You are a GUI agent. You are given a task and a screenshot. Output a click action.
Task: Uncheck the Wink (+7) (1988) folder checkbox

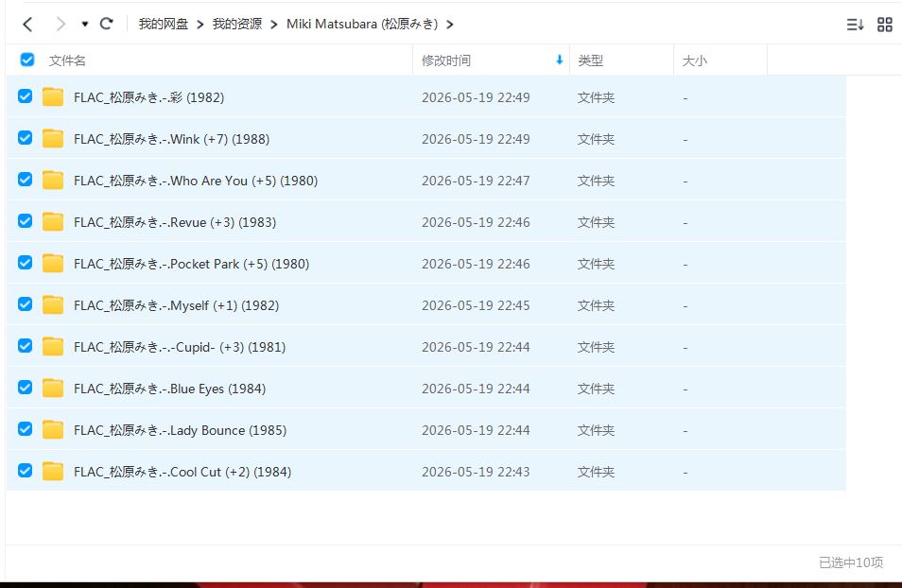25,138
